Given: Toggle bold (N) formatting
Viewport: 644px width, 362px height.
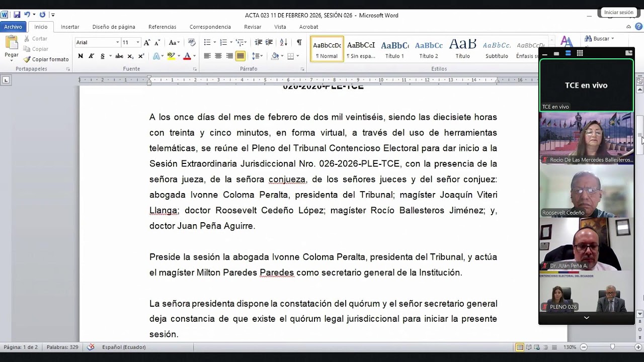Looking at the screenshot, I should (x=80, y=56).
